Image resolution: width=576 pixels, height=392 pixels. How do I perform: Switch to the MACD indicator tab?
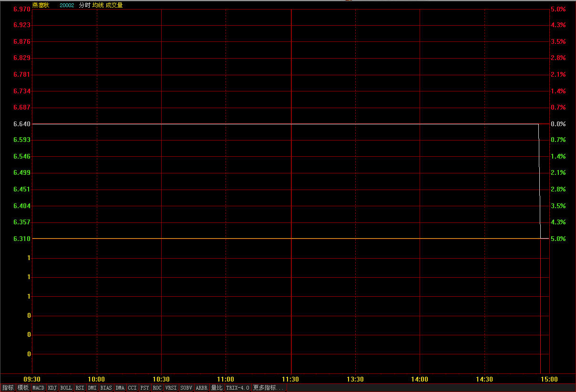[x=38, y=388]
